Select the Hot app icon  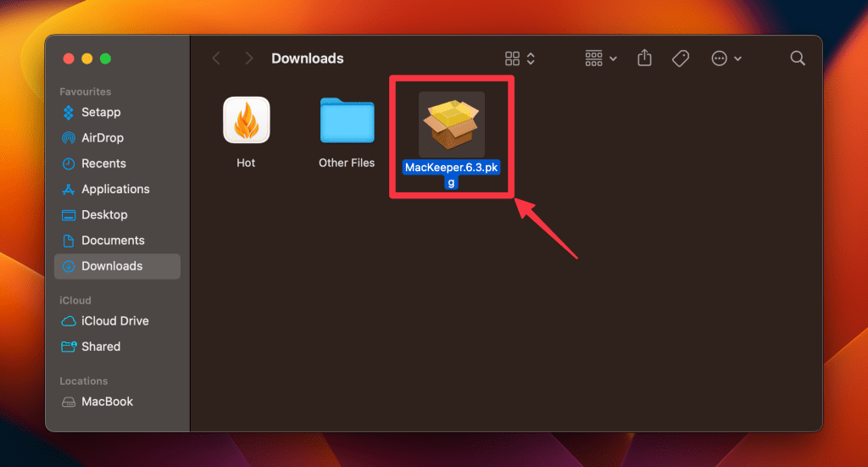coord(247,120)
